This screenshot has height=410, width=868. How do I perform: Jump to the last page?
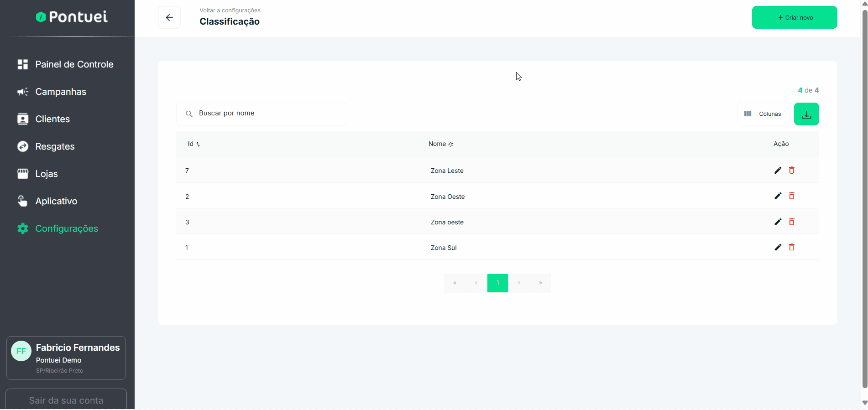tap(540, 283)
